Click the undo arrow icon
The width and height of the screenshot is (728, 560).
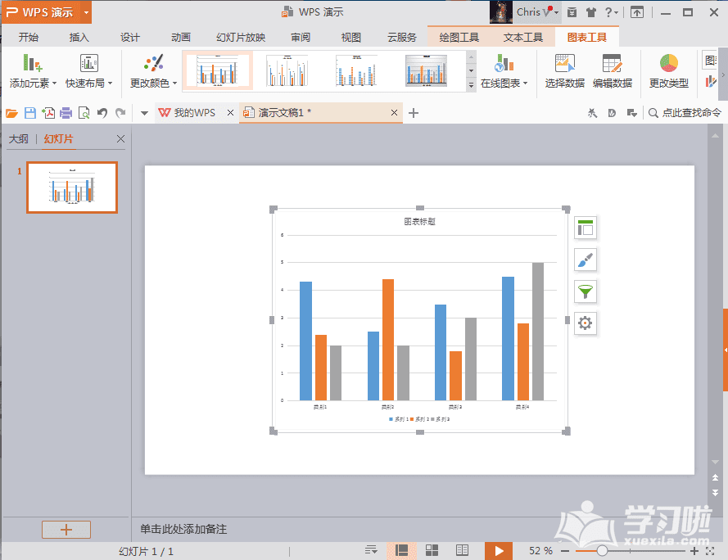[102, 113]
